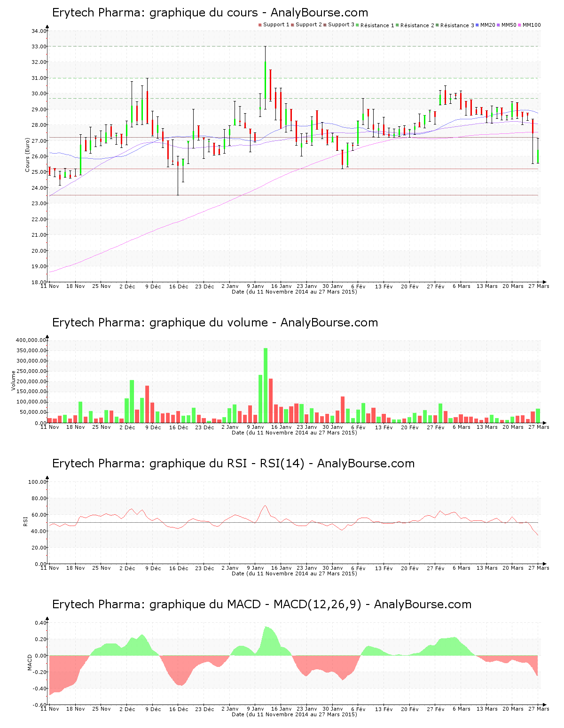Select the 'Support 3' legend label

click(341, 25)
